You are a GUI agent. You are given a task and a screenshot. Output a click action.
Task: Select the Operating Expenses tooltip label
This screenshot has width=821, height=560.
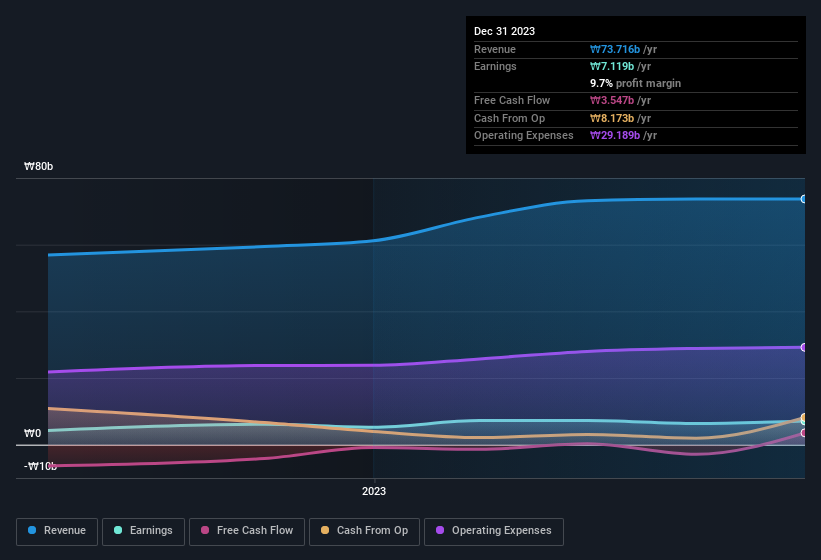click(x=524, y=136)
